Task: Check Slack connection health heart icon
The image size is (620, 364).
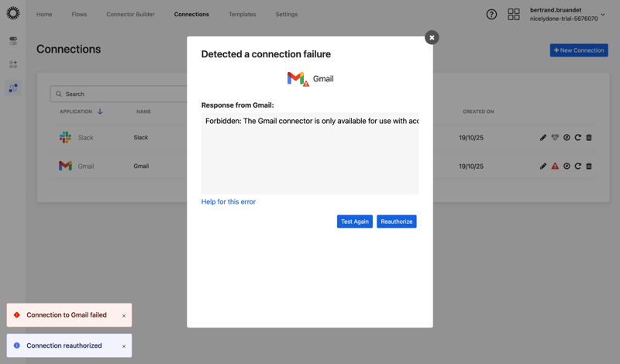Action: 555,138
